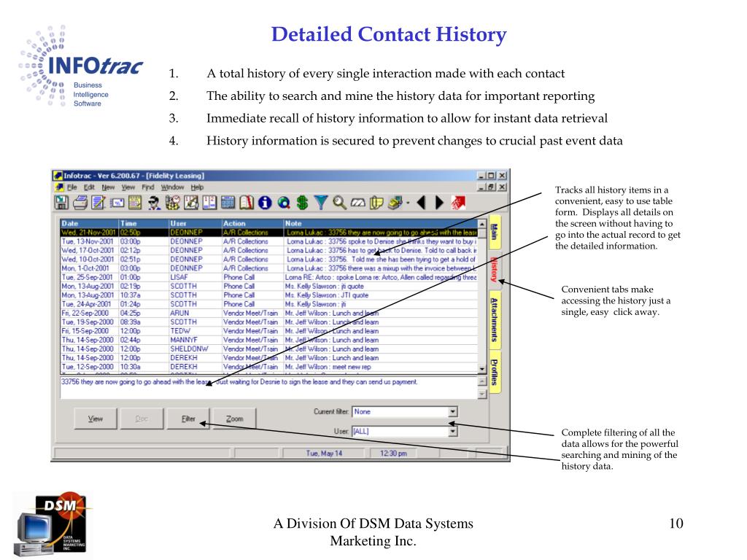Select the Mon, 13-Aug-2001 02:19p row
This screenshot has height=560, width=747.
tap(268, 286)
